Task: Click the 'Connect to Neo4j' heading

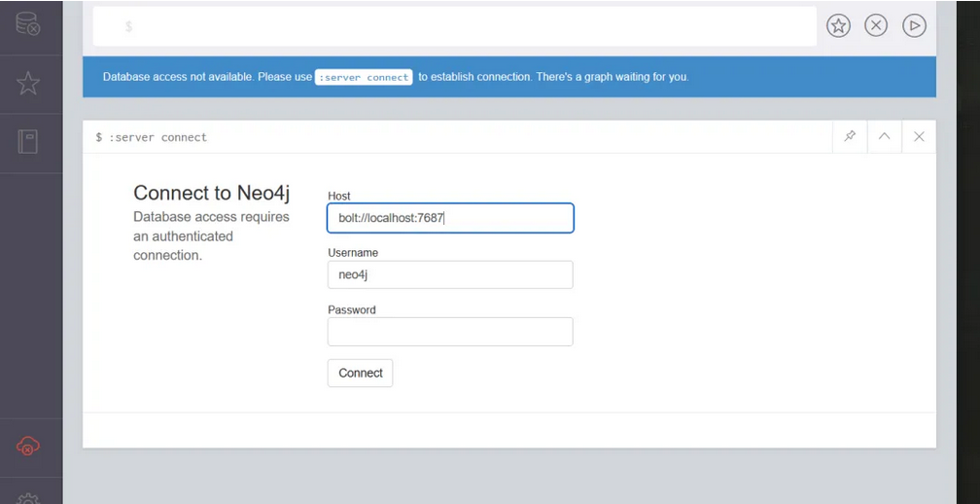Action: pos(211,193)
